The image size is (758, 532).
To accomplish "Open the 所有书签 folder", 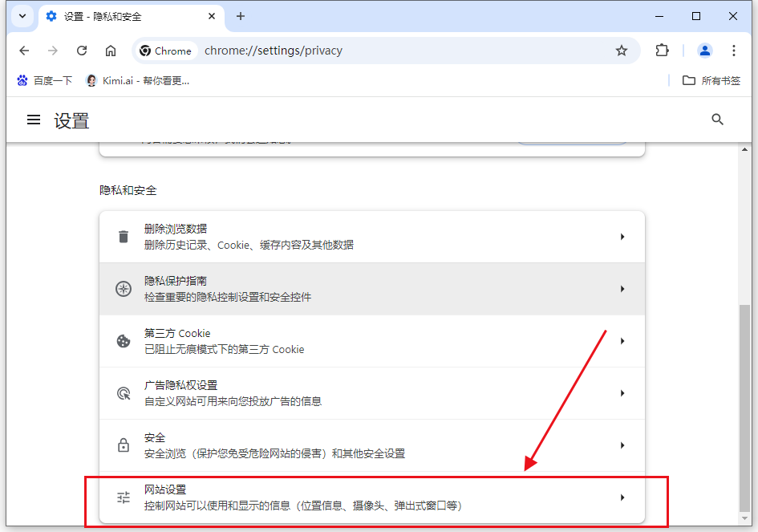I will pyautogui.click(x=711, y=81).
